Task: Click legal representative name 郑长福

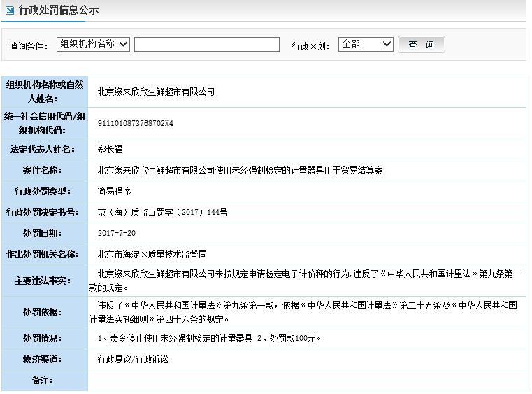Action: (x=110, y=149)
